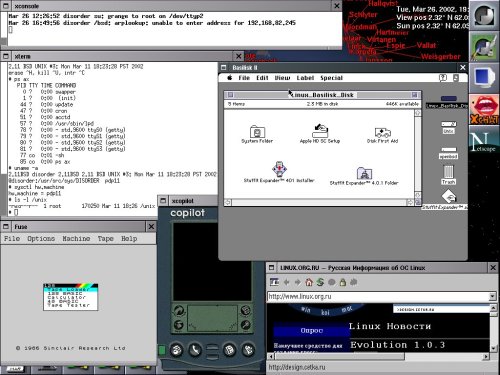Open the Disk First Aid icon

(x=383, y=134)
